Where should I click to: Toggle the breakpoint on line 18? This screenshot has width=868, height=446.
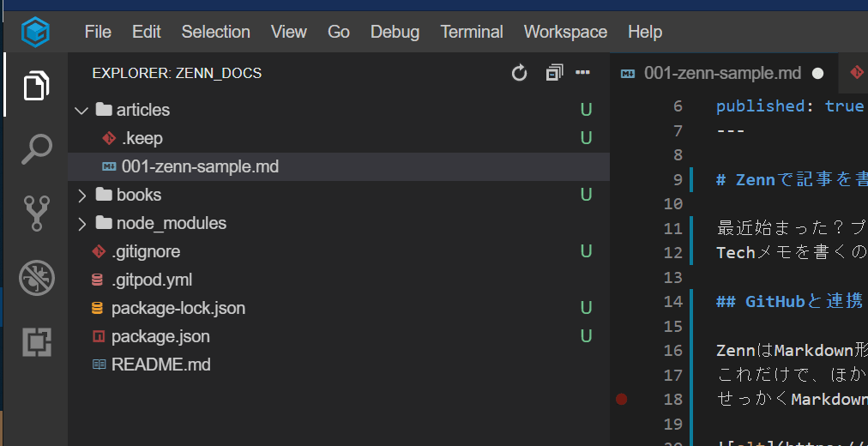tap(622, 399)
